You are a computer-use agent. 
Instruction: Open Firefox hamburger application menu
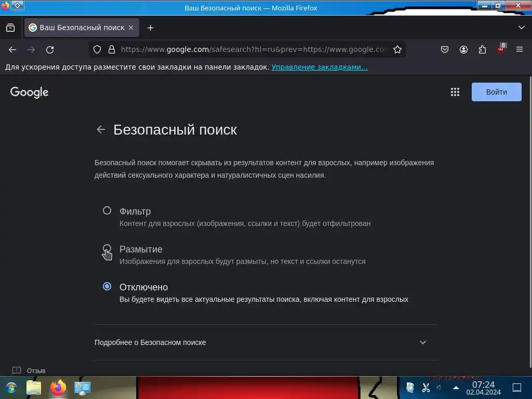pos(520,49)
